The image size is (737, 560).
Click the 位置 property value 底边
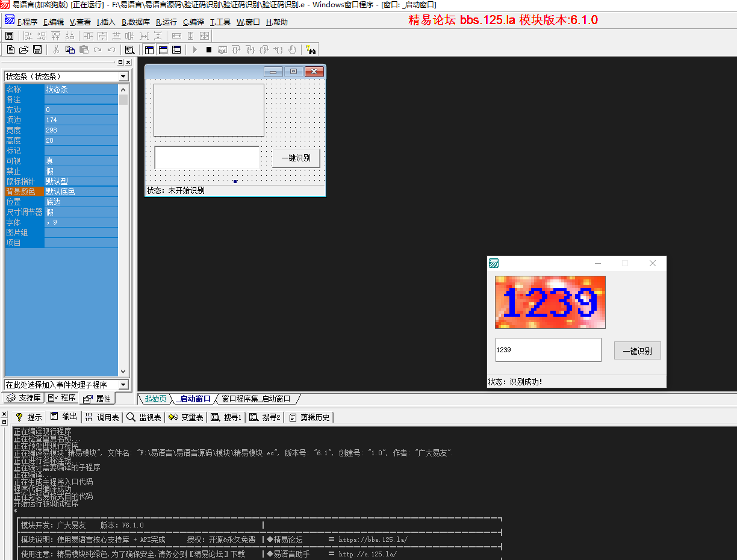point(81,202)
